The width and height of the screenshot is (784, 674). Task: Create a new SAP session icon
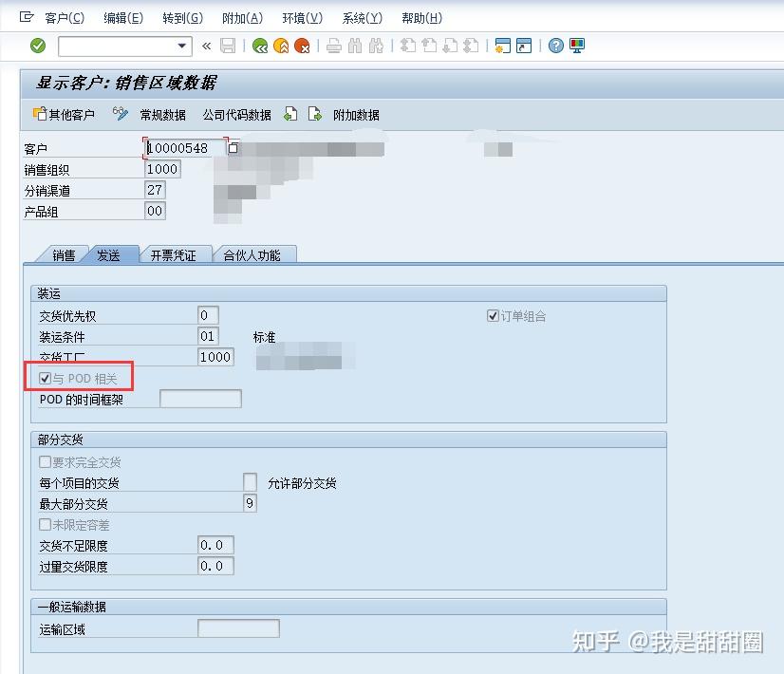click(502, 45)
